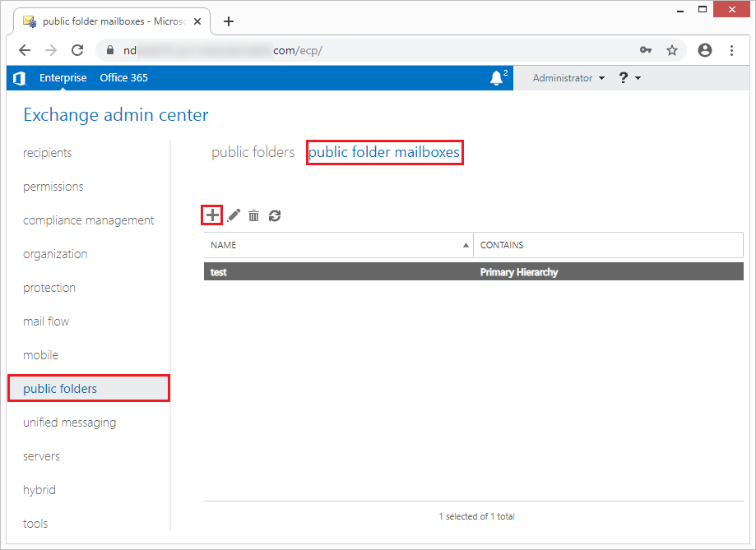Expand the help question mark dropdown
Viewport: 756px width, 550px height.
point(629,78)
